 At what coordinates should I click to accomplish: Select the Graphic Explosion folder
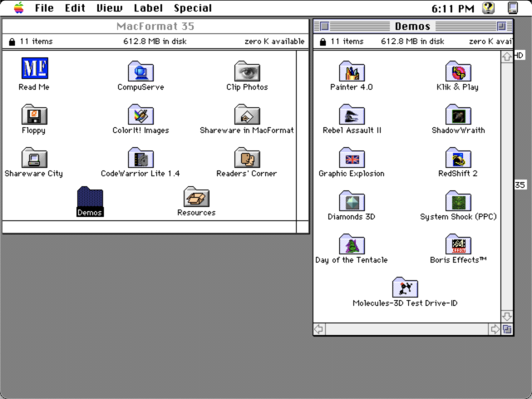pos(352,157)
